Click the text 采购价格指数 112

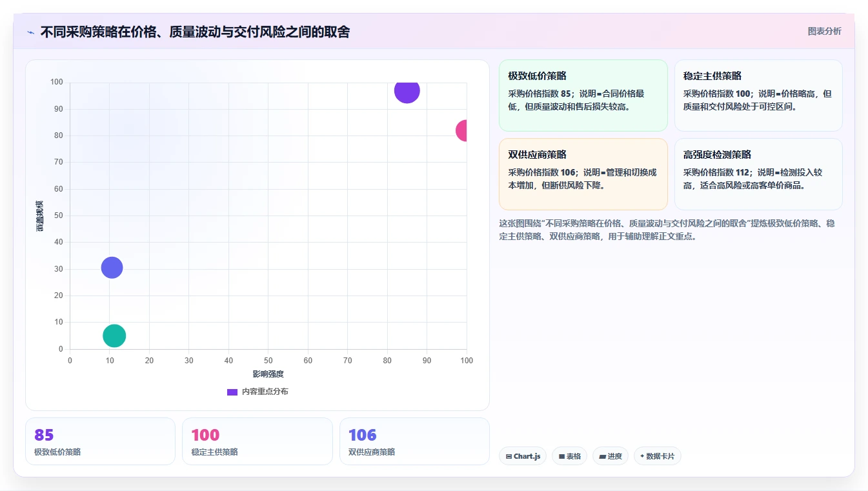coord(716,172)
